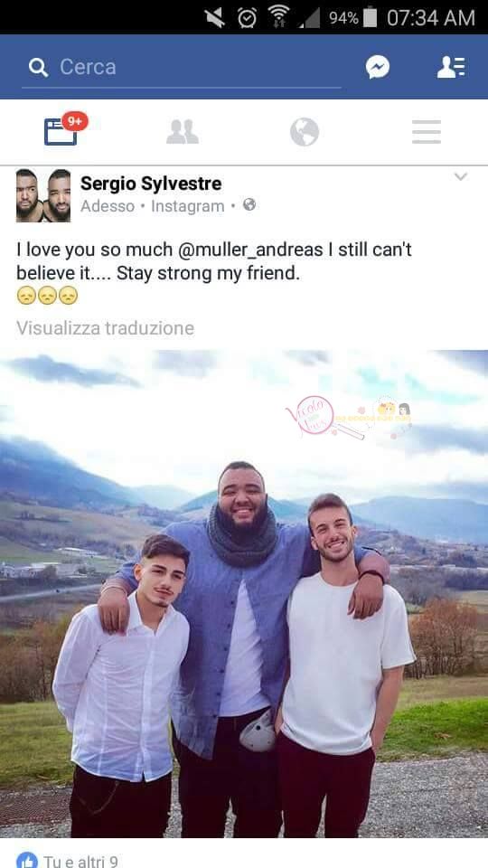488x868 pixels.
Task: Open the Sergio Sylvestre name link
Action: (x=151, y=184)
